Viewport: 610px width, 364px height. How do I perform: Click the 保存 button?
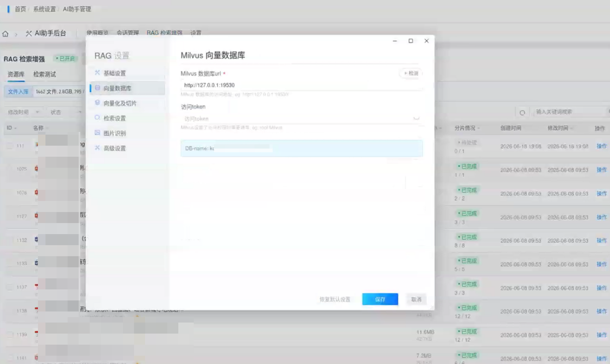[380, 299]
